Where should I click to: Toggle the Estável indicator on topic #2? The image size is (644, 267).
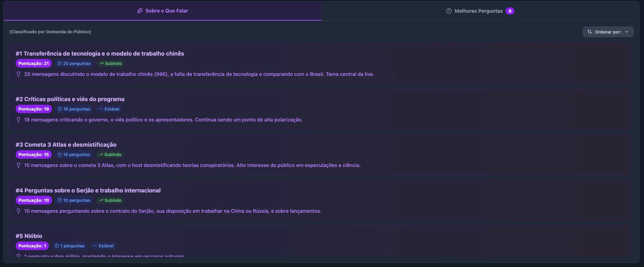pyautogui.click(x=109, y=109)
